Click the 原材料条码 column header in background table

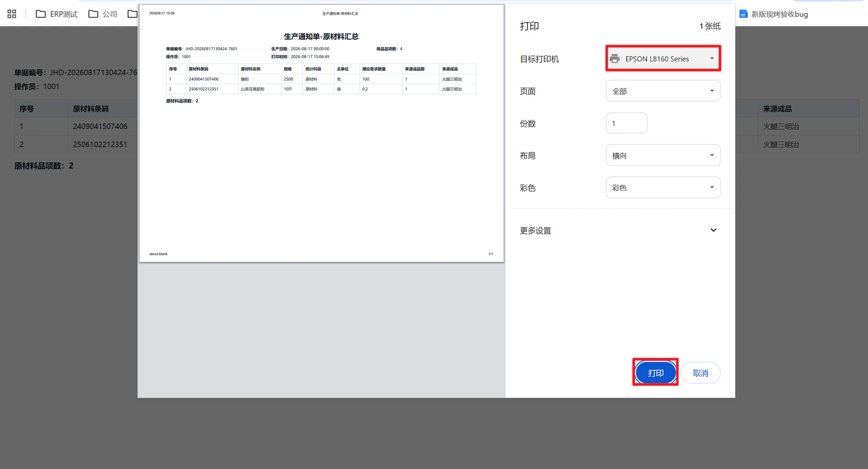coord(90,109)
